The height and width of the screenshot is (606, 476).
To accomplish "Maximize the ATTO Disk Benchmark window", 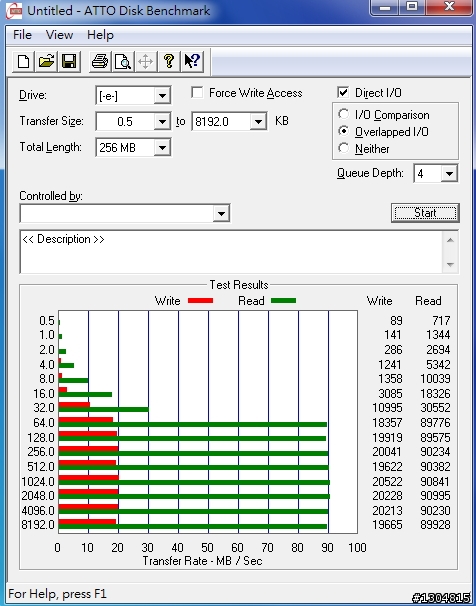I will (x=413, y=7).
